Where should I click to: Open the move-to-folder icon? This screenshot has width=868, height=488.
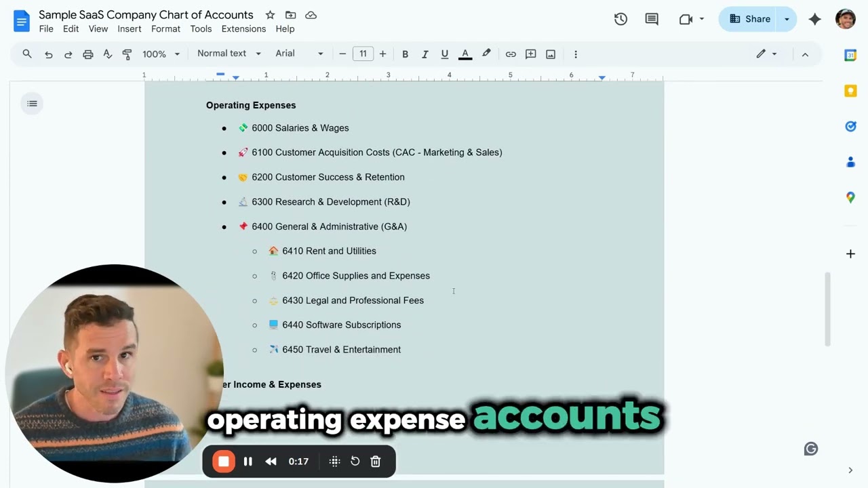290,15
